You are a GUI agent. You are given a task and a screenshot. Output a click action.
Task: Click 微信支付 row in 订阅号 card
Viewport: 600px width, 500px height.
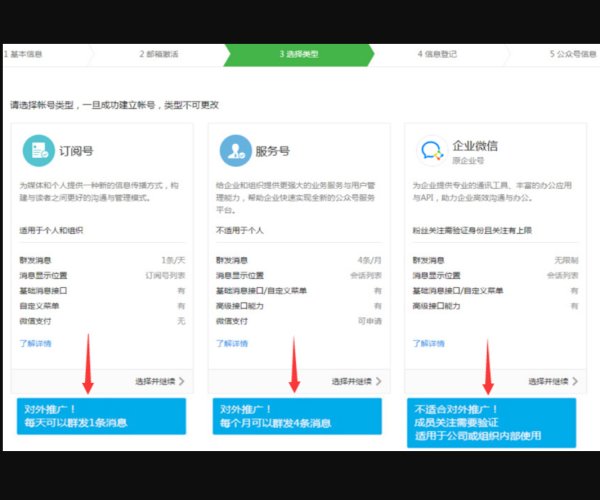tap(102, 321)
